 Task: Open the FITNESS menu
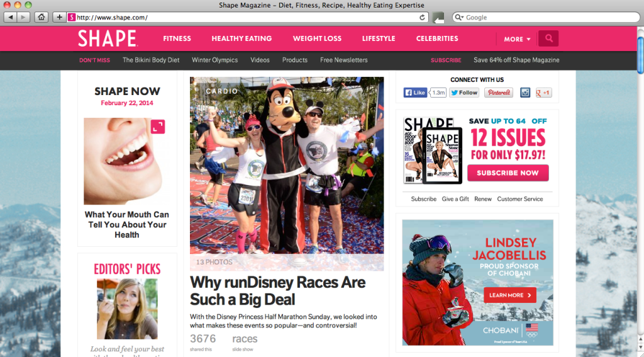point(177,38)
